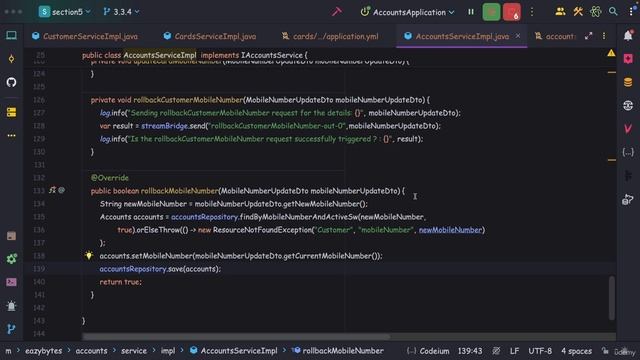Click AccountsServiceImpl in the breadcrumb
Image resolution: width=640 pixels, height=360 pixels.
point(234,351)
